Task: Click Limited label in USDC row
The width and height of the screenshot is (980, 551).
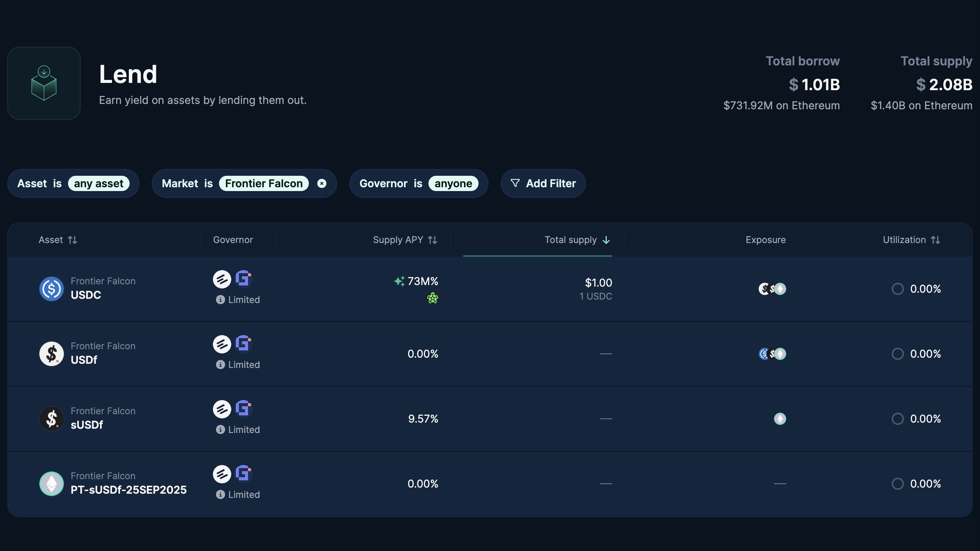Action: [244, 300]
